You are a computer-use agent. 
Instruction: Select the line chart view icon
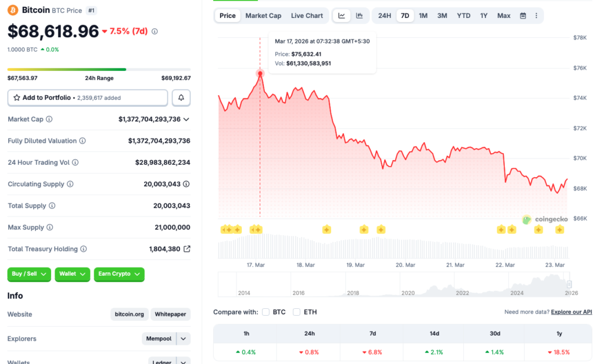342,16
